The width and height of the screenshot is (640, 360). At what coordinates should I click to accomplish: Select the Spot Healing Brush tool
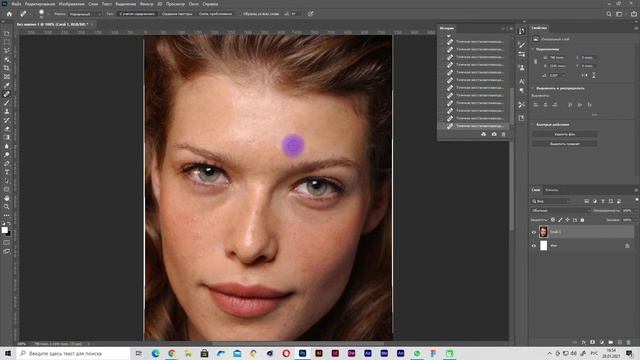click(7, 94)
